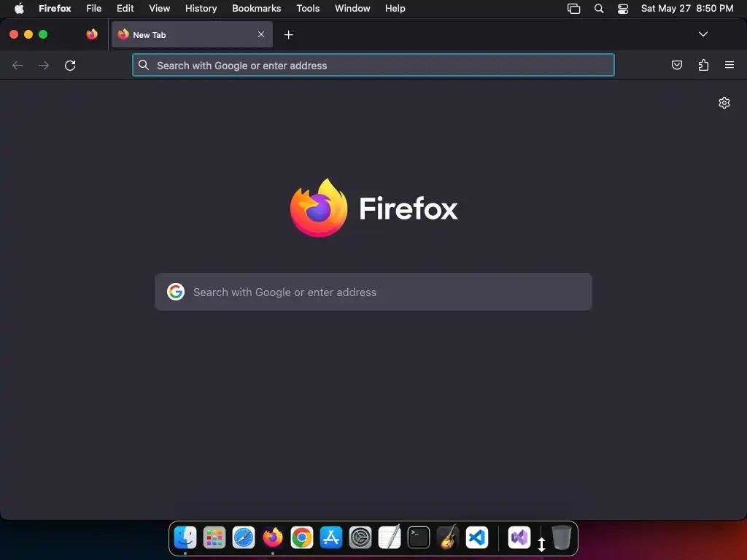Open the Apple menu
The height and width of the screenshot is (560, 747).
19,8
